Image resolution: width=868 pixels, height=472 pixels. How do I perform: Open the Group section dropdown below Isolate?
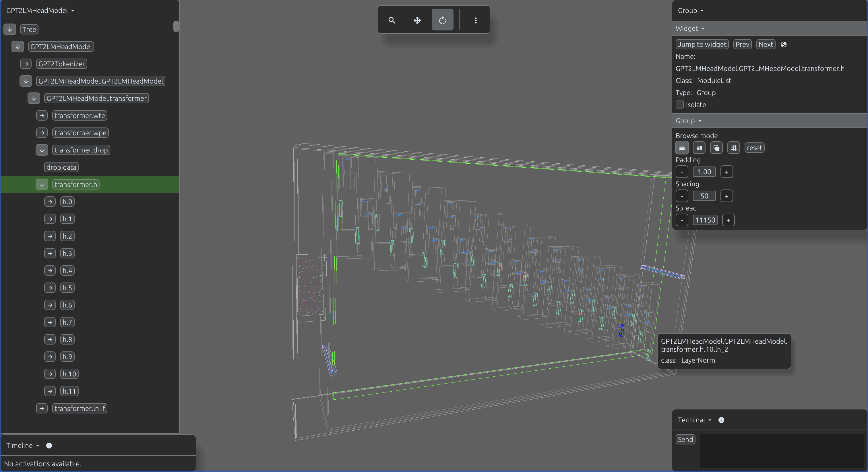tap(688, 121)
